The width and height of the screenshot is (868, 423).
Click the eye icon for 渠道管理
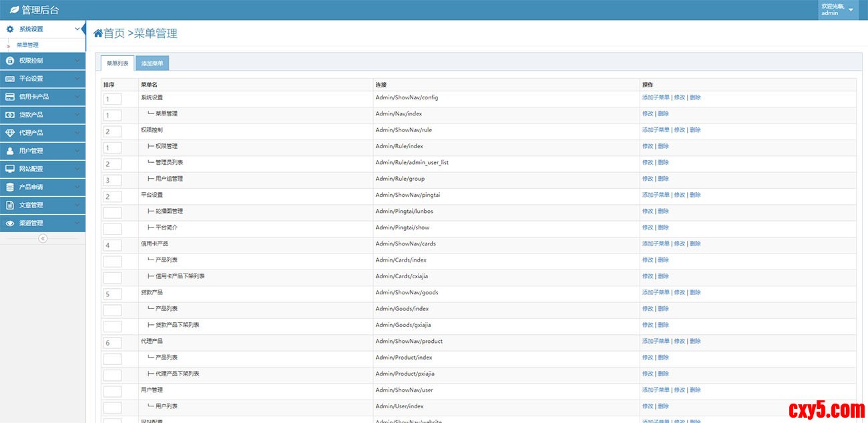10,223
